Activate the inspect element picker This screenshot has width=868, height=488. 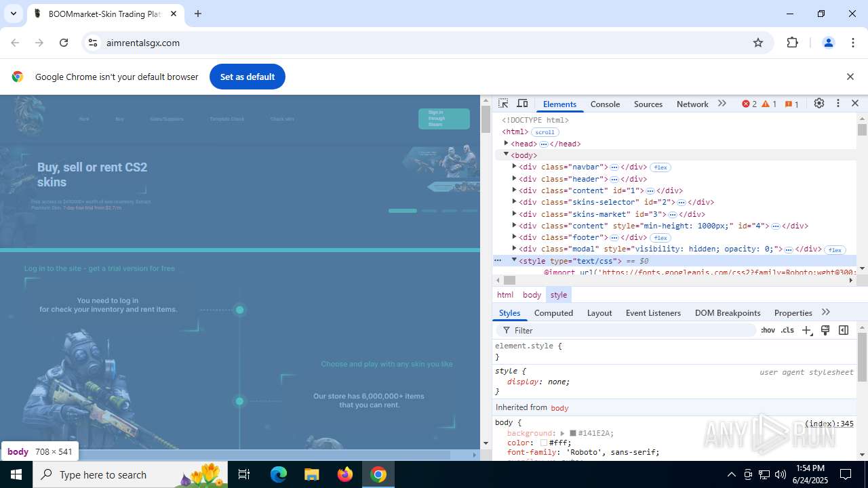pyautogui.click(x=503, y=104)
